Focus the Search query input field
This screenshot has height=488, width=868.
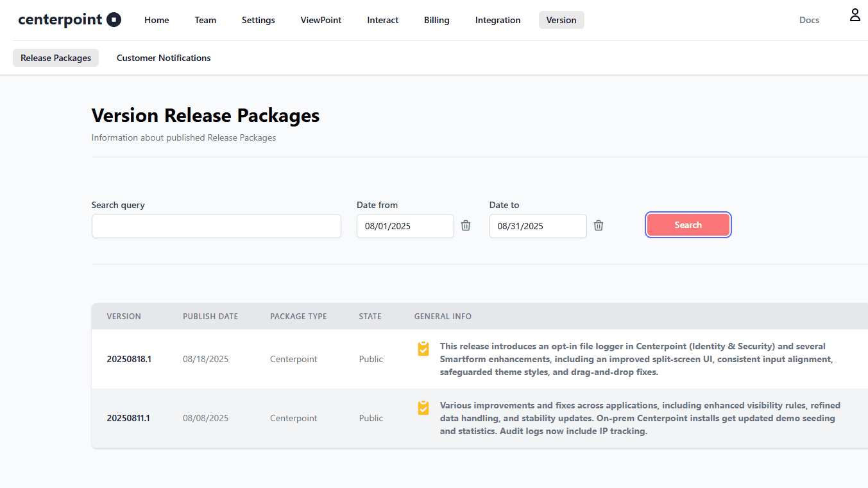[216, 226]
